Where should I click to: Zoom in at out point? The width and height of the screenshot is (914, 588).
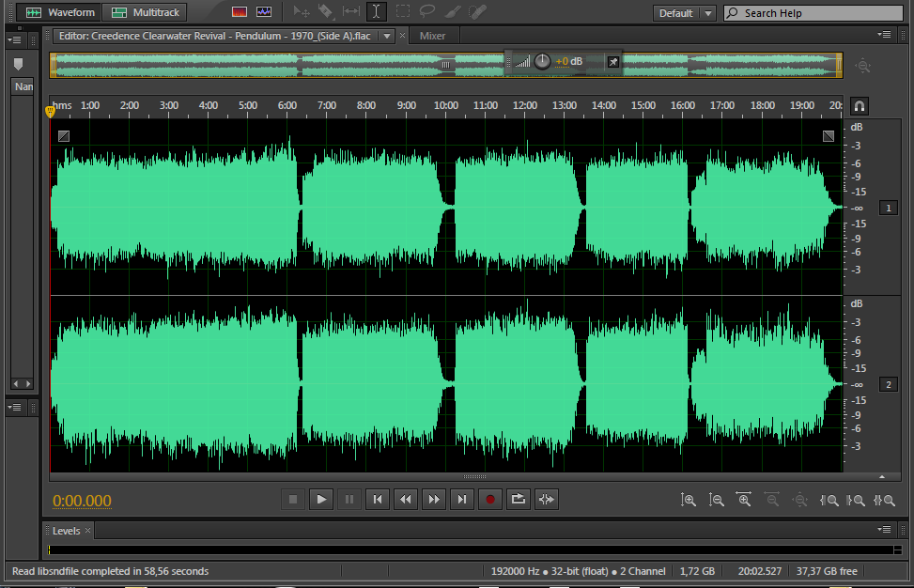856,500
